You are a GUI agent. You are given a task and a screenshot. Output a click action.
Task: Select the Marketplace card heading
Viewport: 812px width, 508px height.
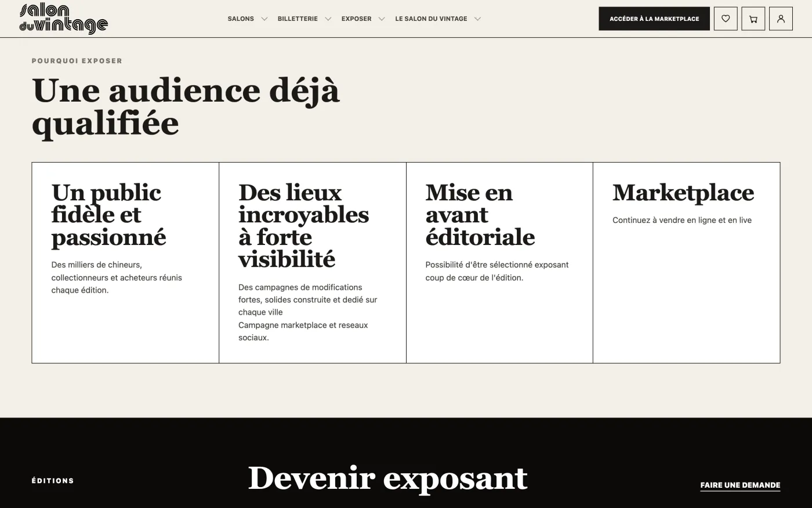click(x=683, y=193)
